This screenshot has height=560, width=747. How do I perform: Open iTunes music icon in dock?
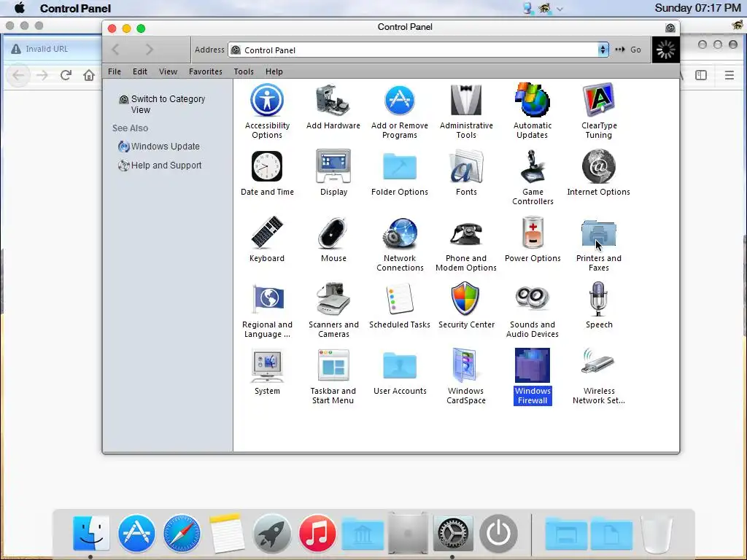click(317, 533)
